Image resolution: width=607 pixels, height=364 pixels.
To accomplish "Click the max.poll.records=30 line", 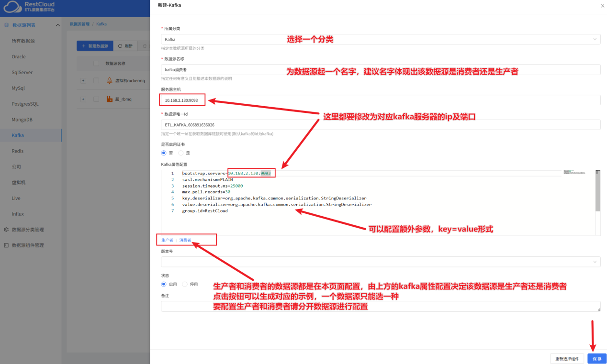I will 206,192.
